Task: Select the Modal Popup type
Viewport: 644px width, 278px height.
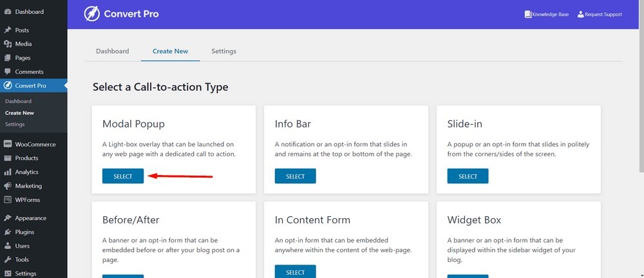Action: 123,176
